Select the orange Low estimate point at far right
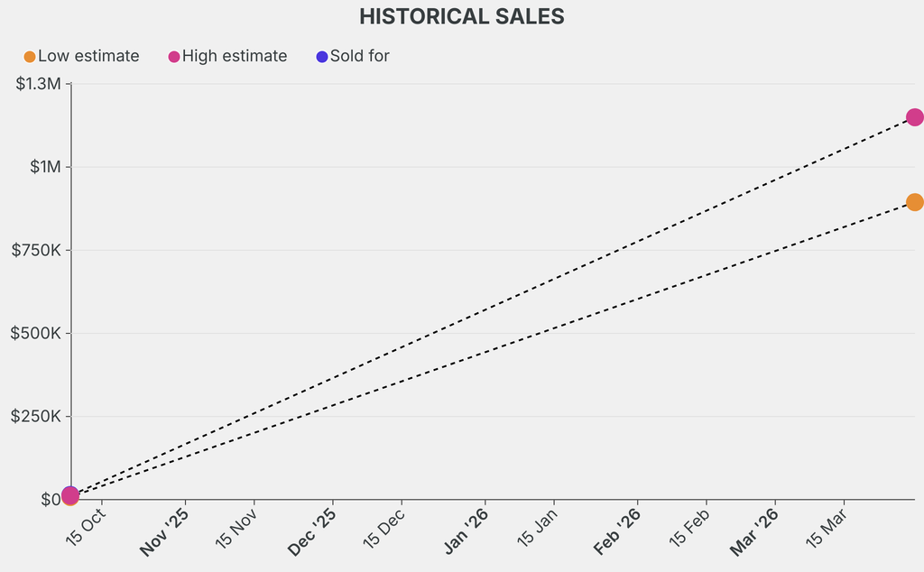Screen dimensions: 924x572 [914, 202]
